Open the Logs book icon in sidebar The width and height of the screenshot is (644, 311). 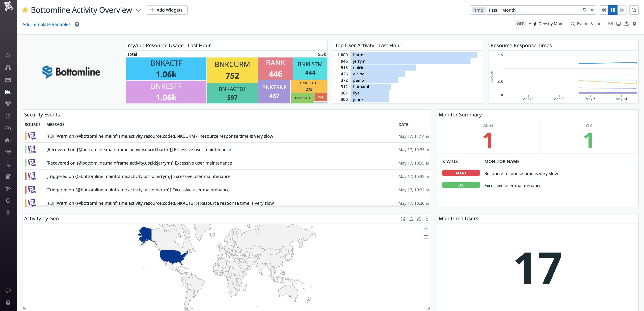(8, 176)
